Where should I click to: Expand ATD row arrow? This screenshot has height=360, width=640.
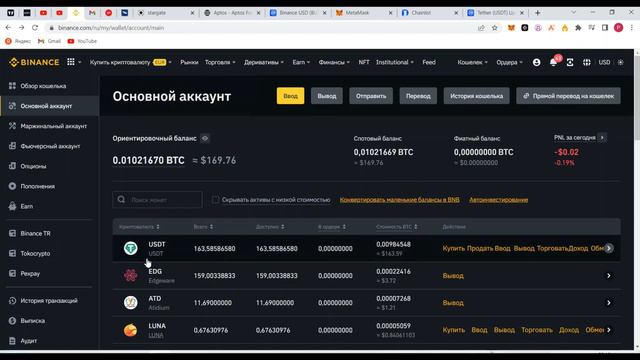coord(609,302)
